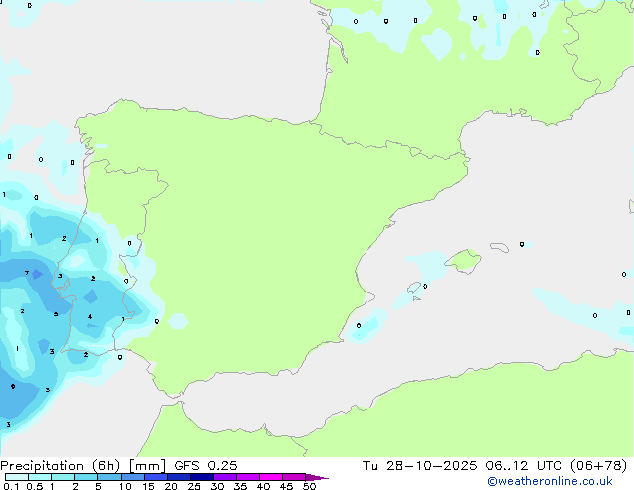Click the 45–50 mm legend color swatch
Image resolution: width=634 pixels, height=490 pixels.
(294, 477)
